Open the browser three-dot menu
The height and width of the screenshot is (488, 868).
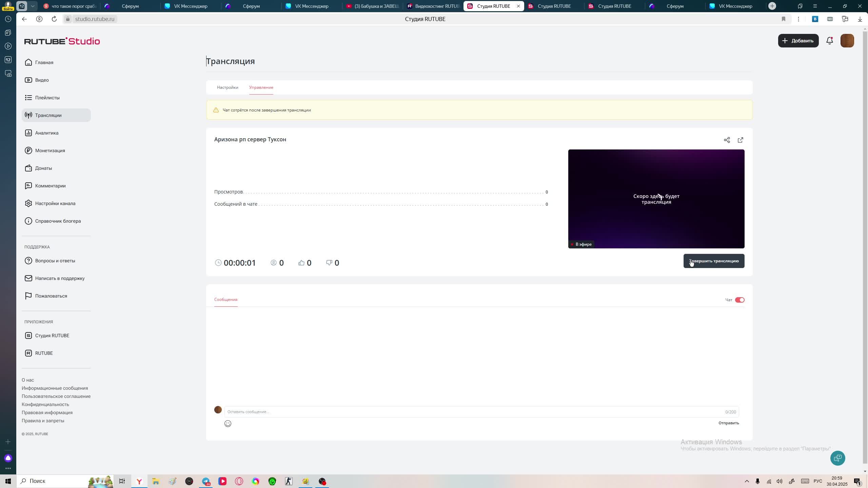tap(798, 19)
